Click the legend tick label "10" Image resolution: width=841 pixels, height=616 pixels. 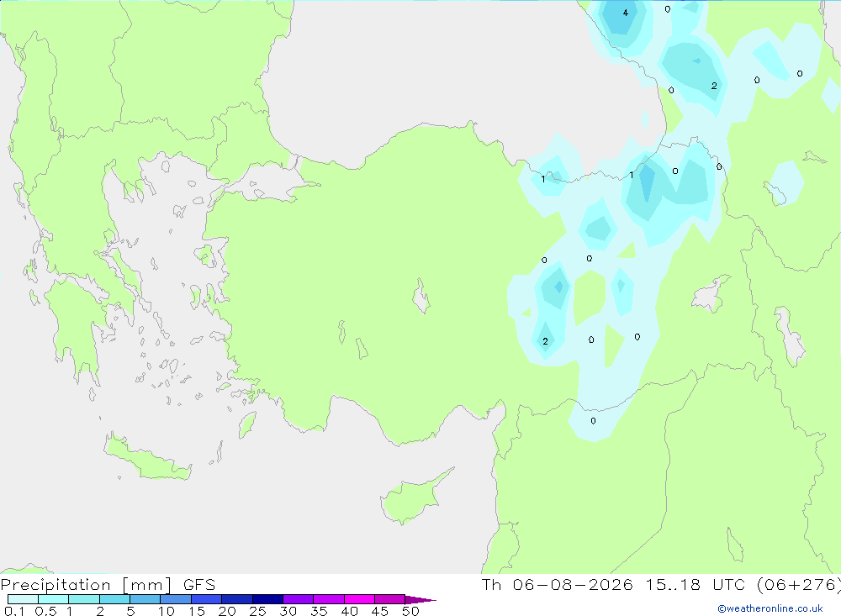[x=167, y=611]
